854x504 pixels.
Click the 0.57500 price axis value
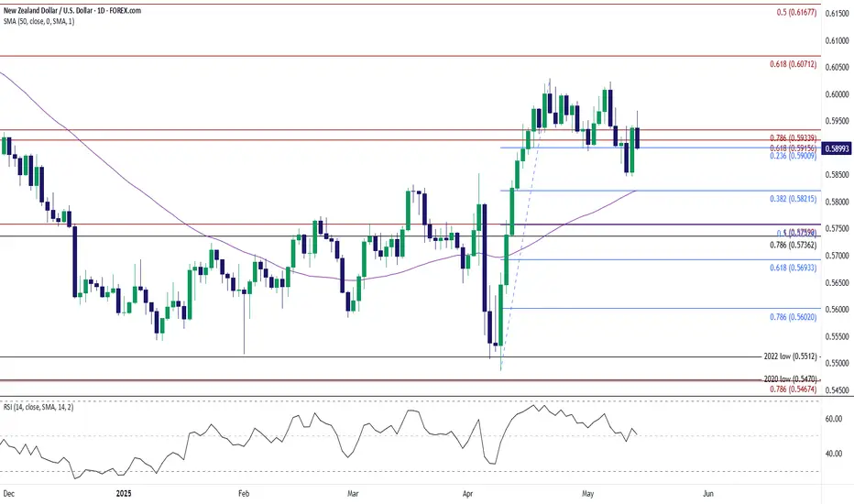point(838,229)
